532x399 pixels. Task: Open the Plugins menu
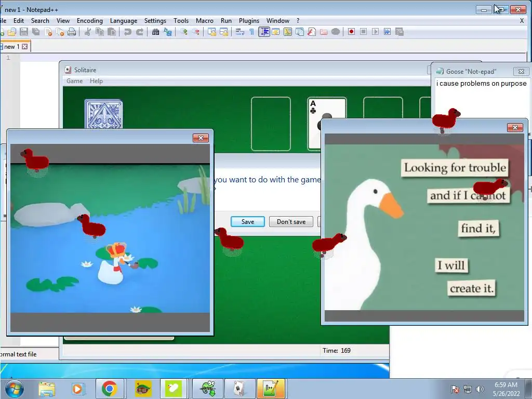point(249,21)
